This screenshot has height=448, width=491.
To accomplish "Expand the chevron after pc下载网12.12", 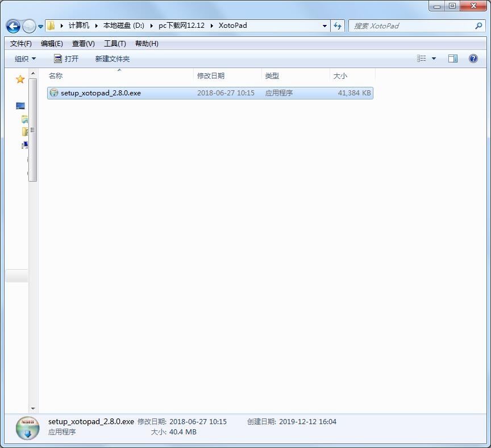I will pyautogui.click(x=211, y=26).
